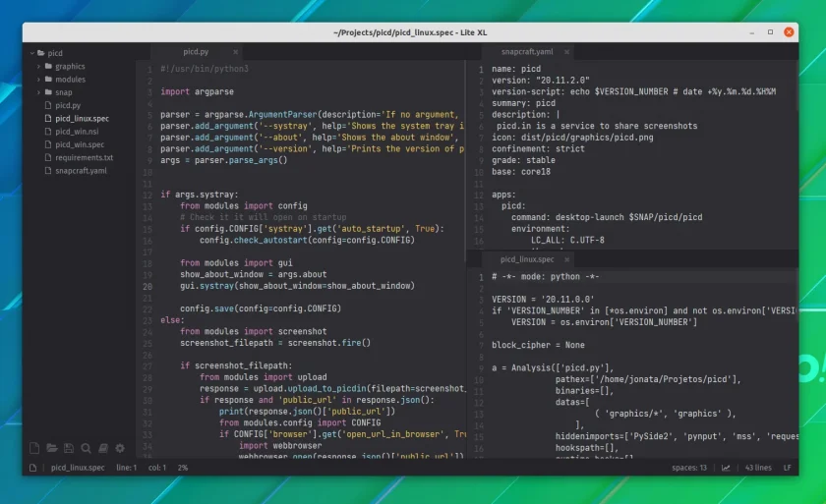Switch to the snapcraft.yaml tab
The image size is (826, 504).
click(x=527, y=51)
